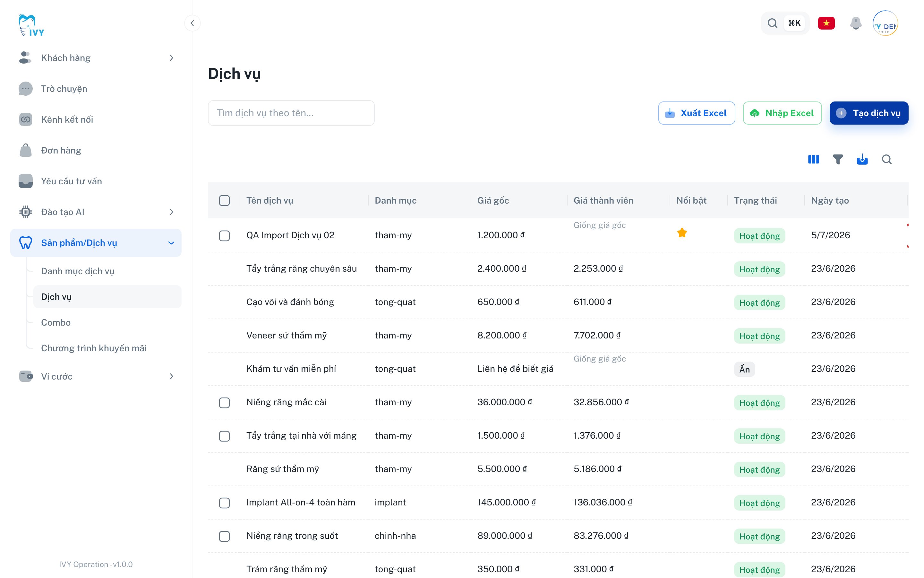Click the Giá thành viên column header
This screenshot has width=924, height=578.
coord(603,200)
